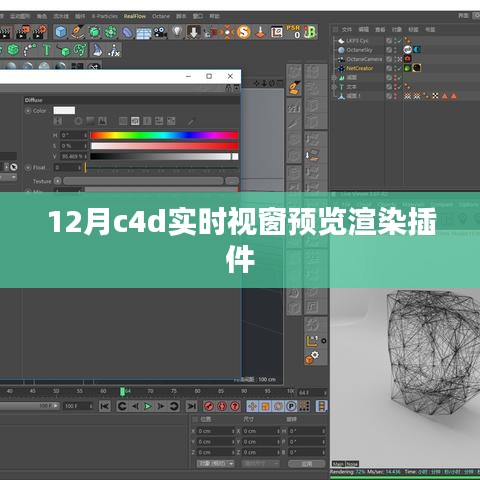The width and height of the screenshot is (480, 480).
Task: Open the X-Particles menu
Action: [105, 16]
